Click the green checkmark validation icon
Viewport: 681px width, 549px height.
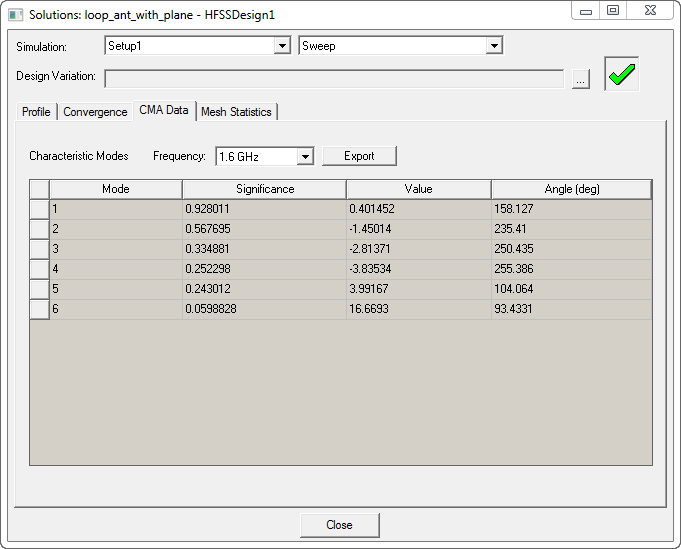point(621,75)
